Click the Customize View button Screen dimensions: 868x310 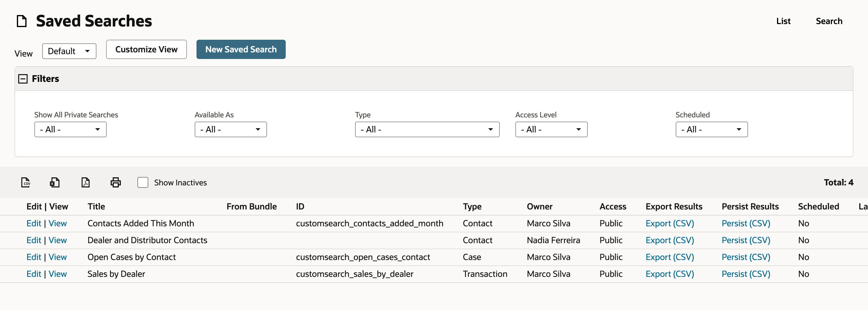pyautogui.click(x=146, y=49)
